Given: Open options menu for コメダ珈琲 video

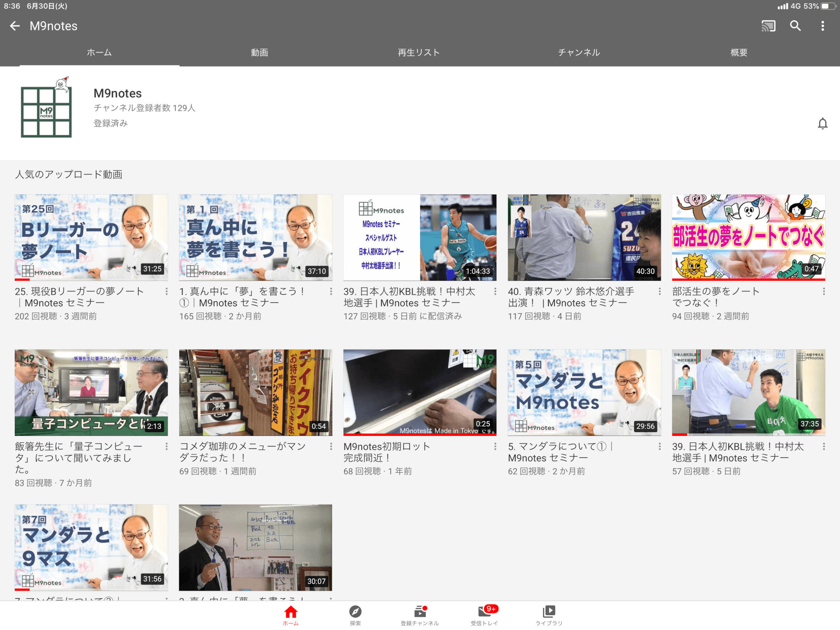Looking at the screenshot, I should coord(331,447).
